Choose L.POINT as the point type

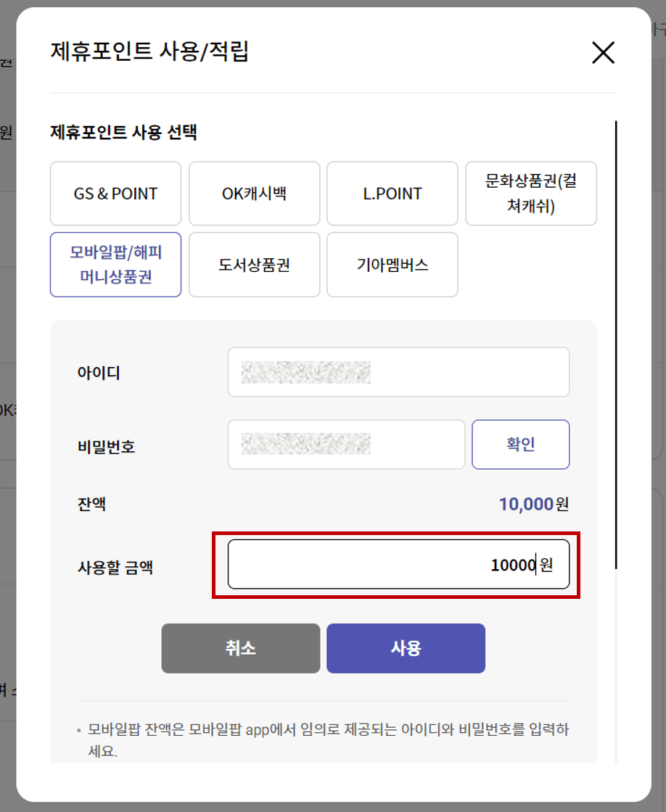coord(392,193)
